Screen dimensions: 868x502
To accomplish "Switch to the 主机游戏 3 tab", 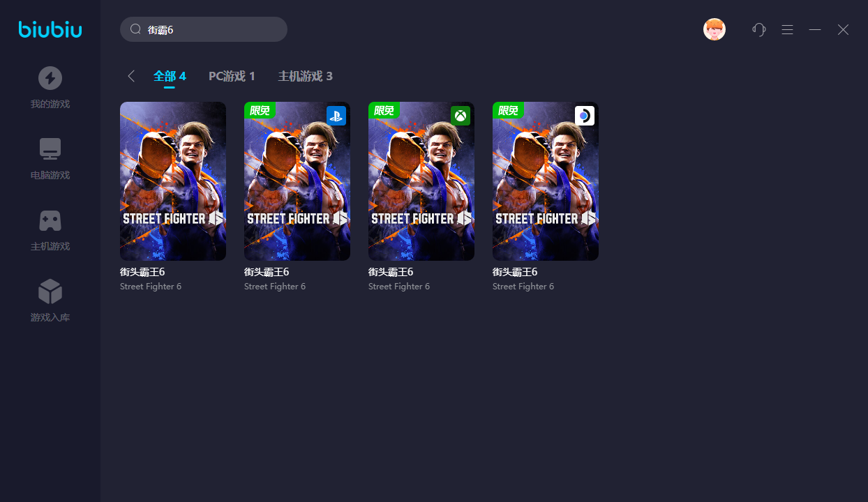I will tap(305, 76).
